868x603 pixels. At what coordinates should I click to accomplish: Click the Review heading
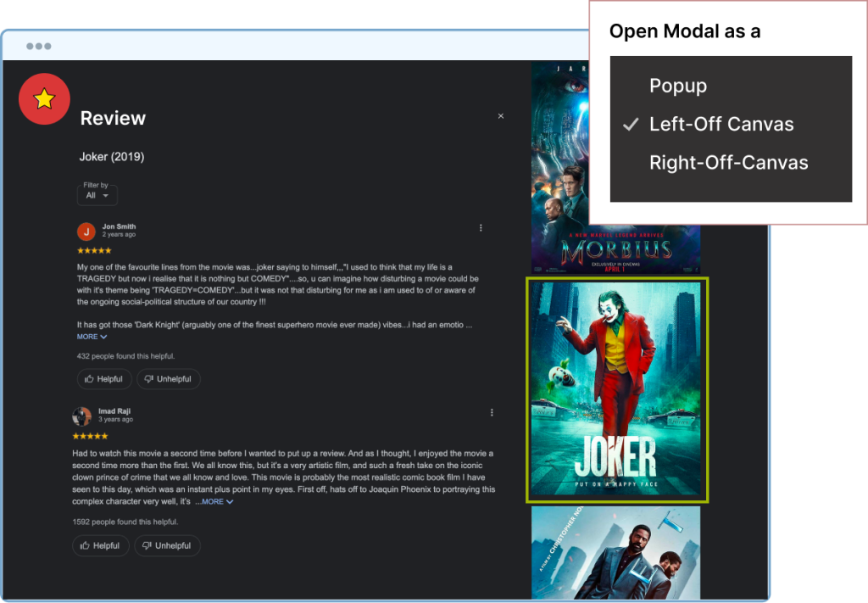point(113,118)
